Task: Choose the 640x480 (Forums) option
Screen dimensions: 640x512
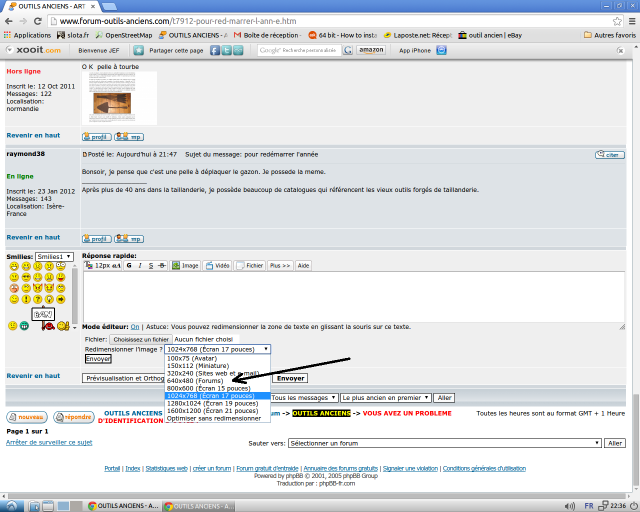Action: click(x=218, y=381)
